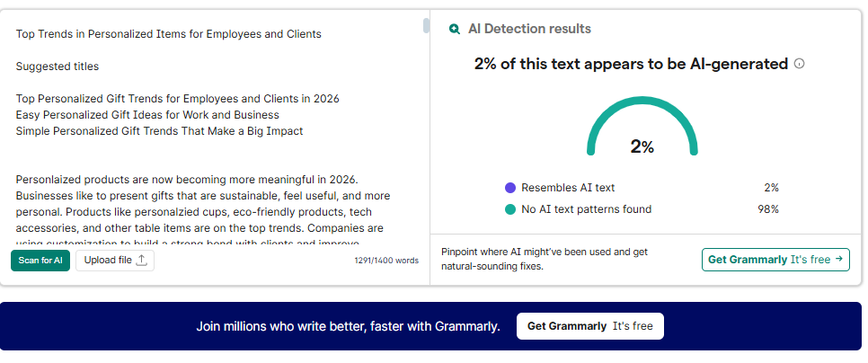Click the 'Easy Personalized Gift Ideas' title line
The height and width of the screenshot is (363, 868).
pos(147,115)
